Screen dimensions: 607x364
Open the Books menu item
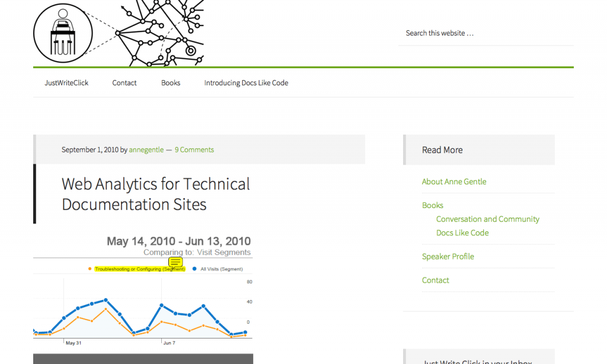[170, 82]
